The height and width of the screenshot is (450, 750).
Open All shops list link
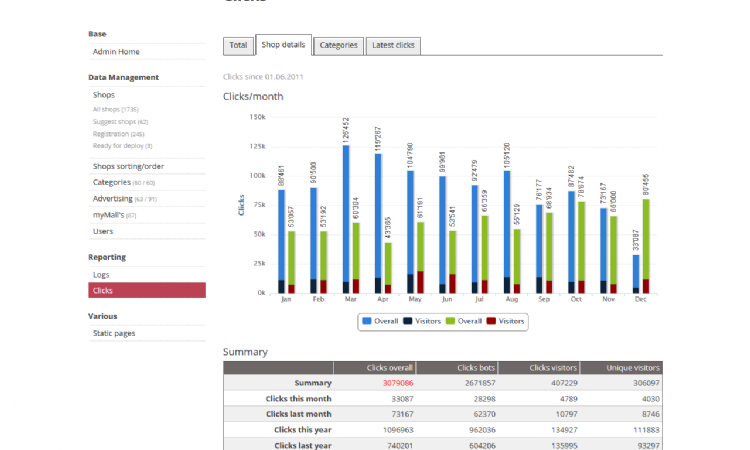pyautogui.click(x=115, y=109)
